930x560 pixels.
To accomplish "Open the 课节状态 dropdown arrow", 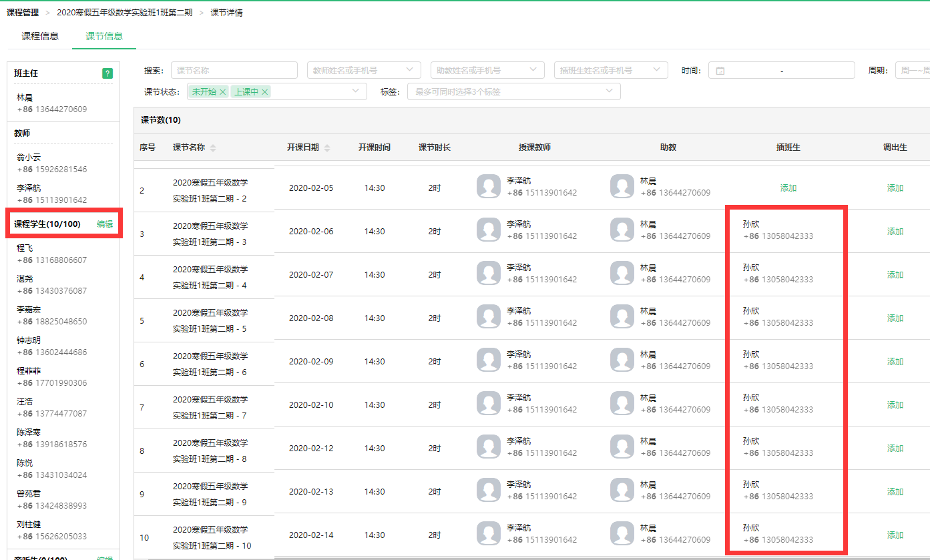I will (x=356, y=91).
